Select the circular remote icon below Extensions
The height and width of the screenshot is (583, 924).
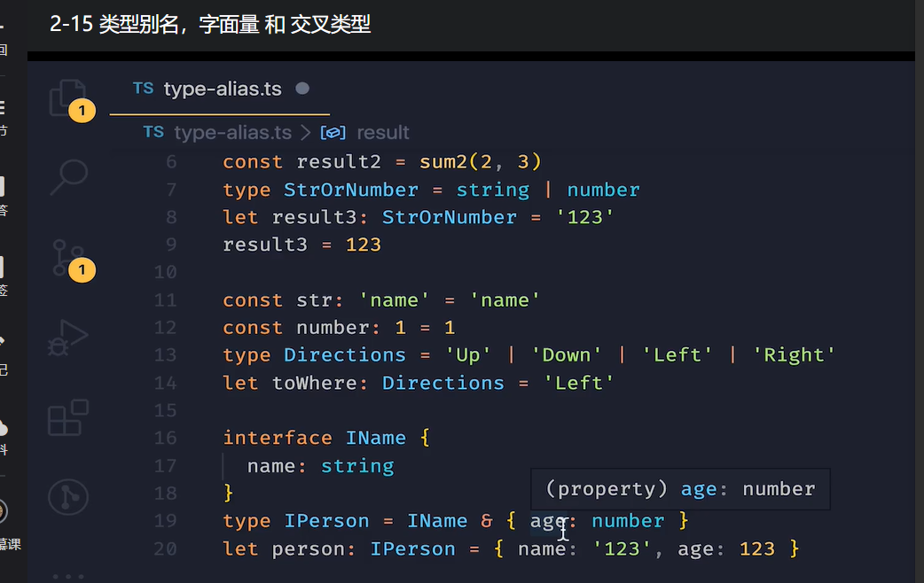click(69, 498)
